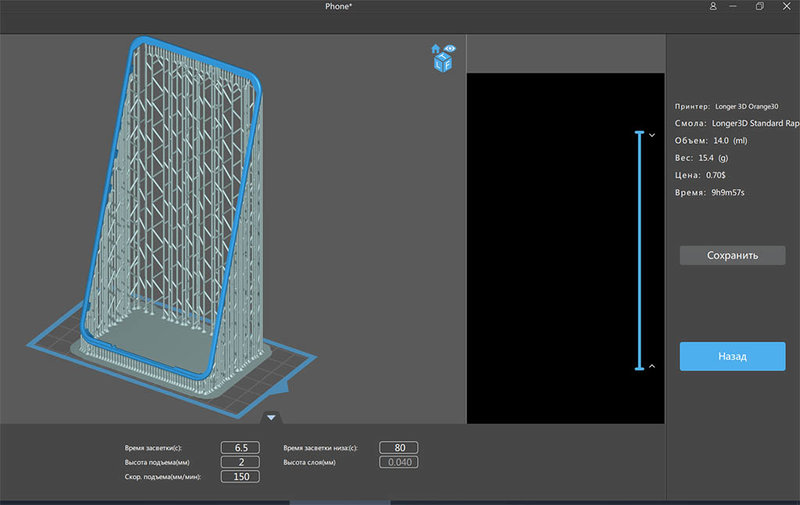Click the down chevron atop the layer slider

click(652, 134)
